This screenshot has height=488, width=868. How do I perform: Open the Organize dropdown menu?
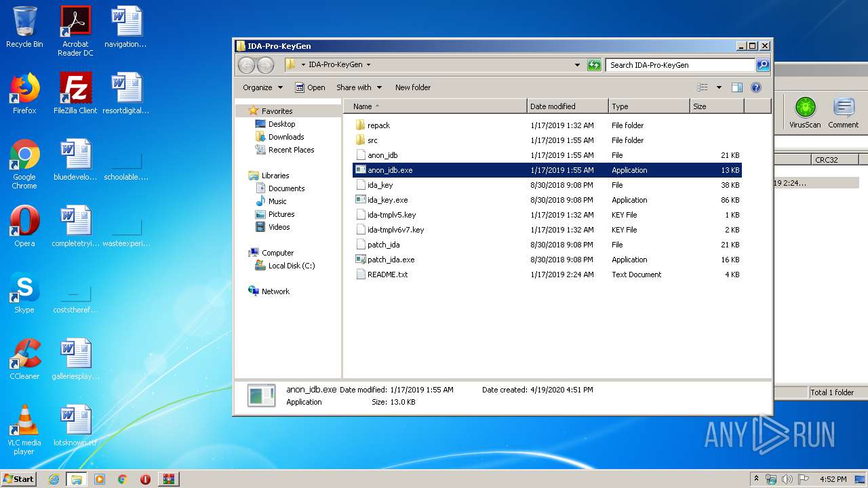pyautogui.click(x=262, y=87)
